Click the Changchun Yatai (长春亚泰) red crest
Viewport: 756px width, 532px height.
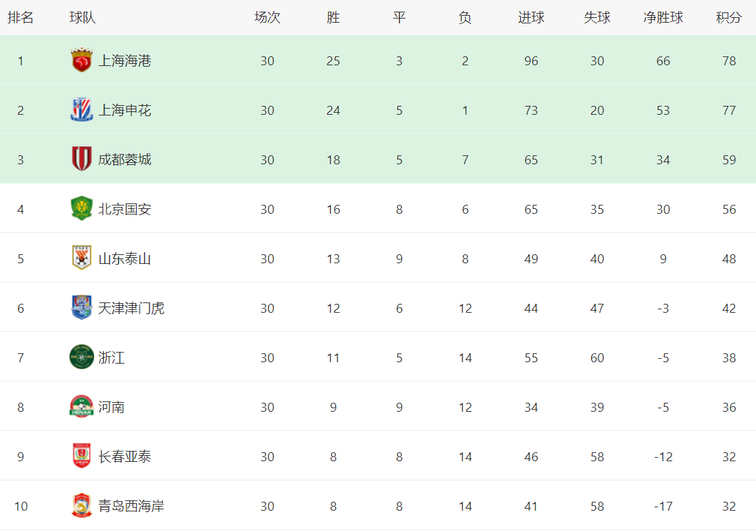[82, 456]
